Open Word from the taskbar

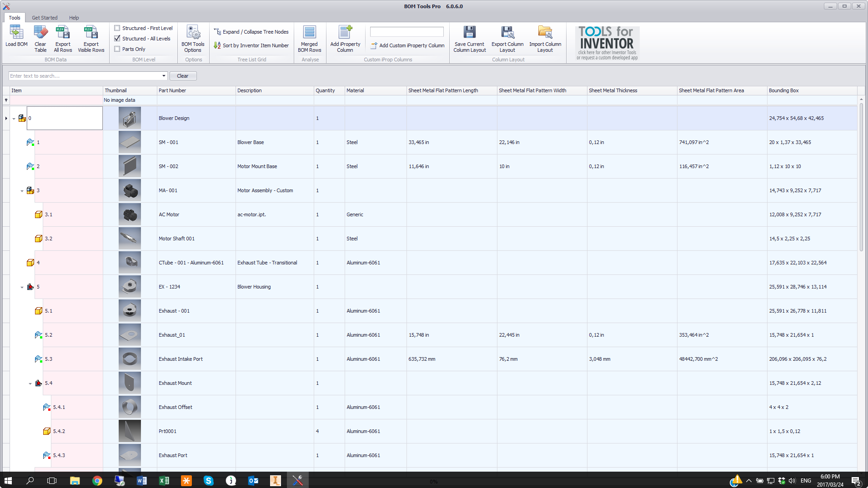[142, 481]
